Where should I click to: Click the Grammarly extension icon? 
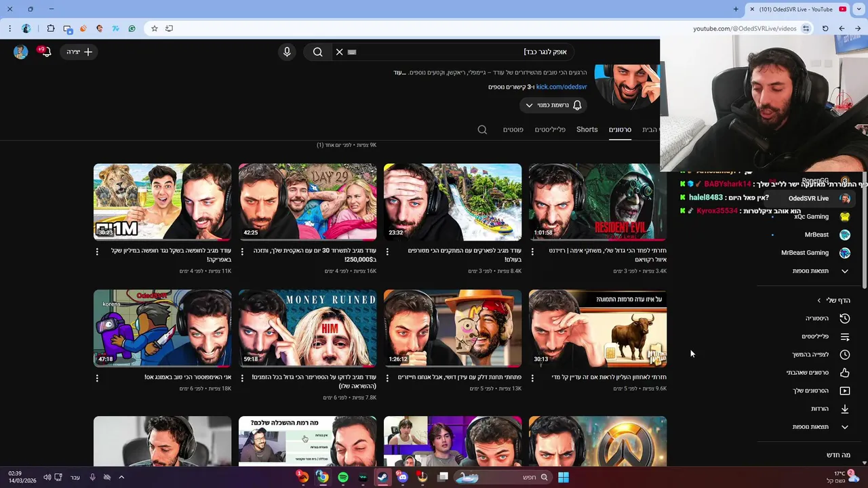point(132,28)
